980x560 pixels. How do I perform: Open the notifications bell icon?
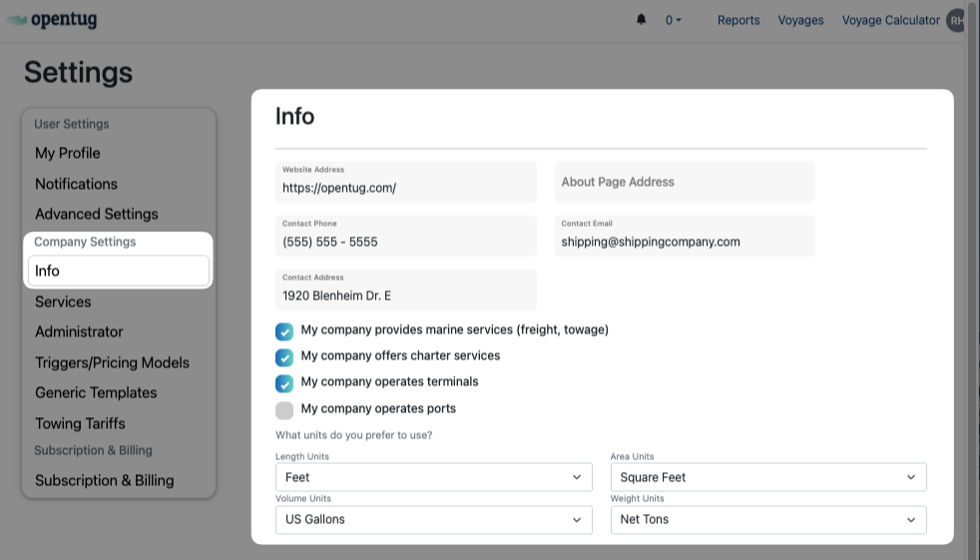pos(641,20)
